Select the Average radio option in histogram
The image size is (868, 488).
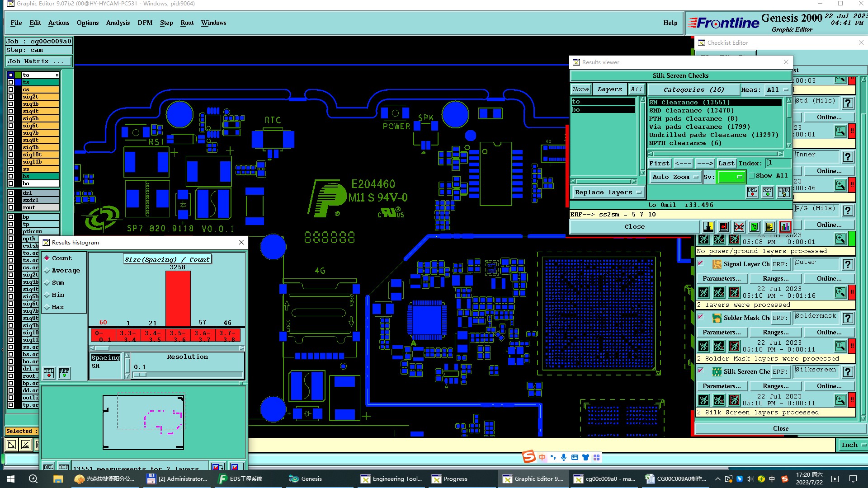(47, 271)
